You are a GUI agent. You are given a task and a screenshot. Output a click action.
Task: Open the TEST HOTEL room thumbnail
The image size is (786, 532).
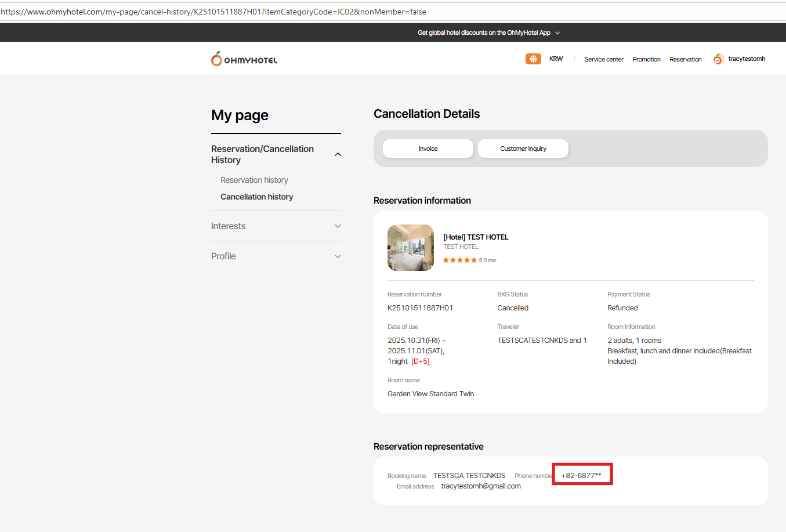pyautogui.click(x=411, y=248)
